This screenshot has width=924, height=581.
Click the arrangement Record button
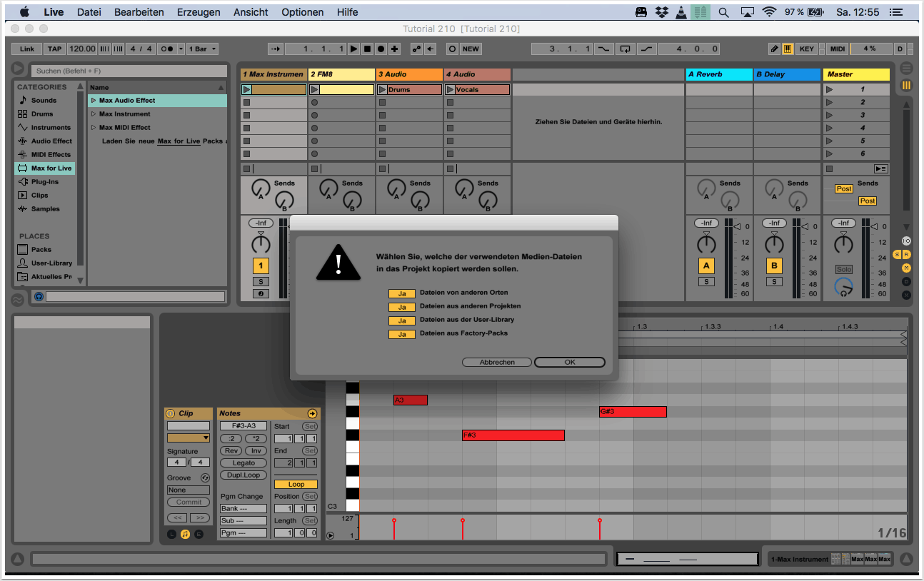[381, 49]
